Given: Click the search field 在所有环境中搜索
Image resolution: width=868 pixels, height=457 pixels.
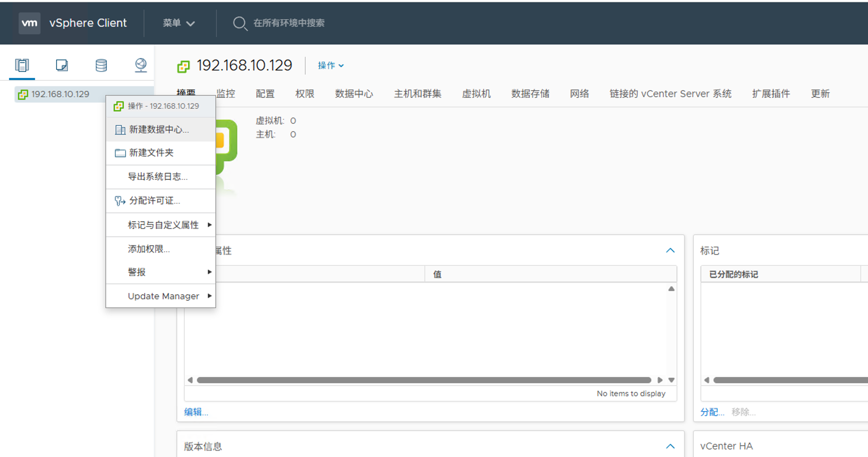Looking at the screenshot, I should (x=289, y=23).
